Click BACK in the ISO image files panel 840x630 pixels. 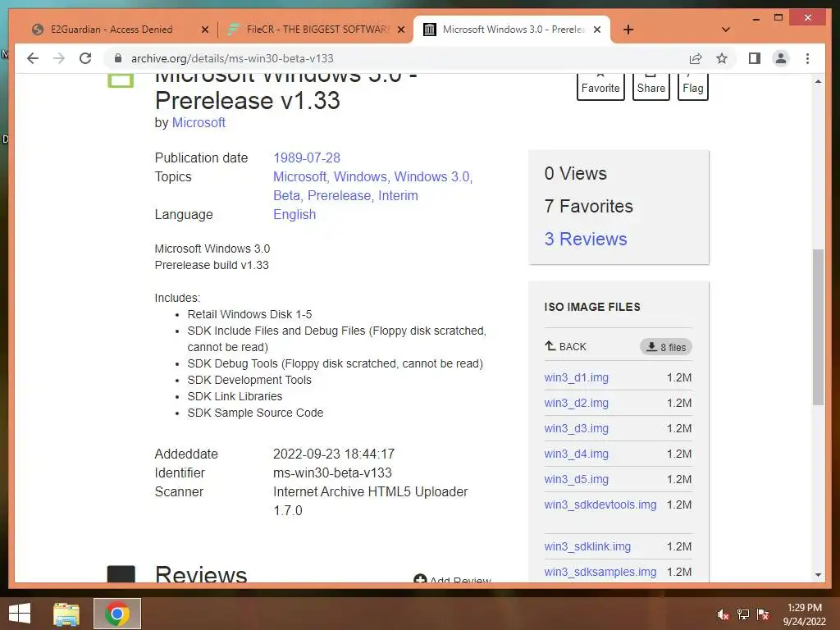566,347
